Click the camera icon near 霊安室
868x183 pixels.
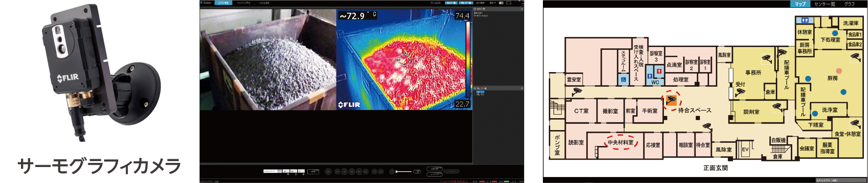577,91
